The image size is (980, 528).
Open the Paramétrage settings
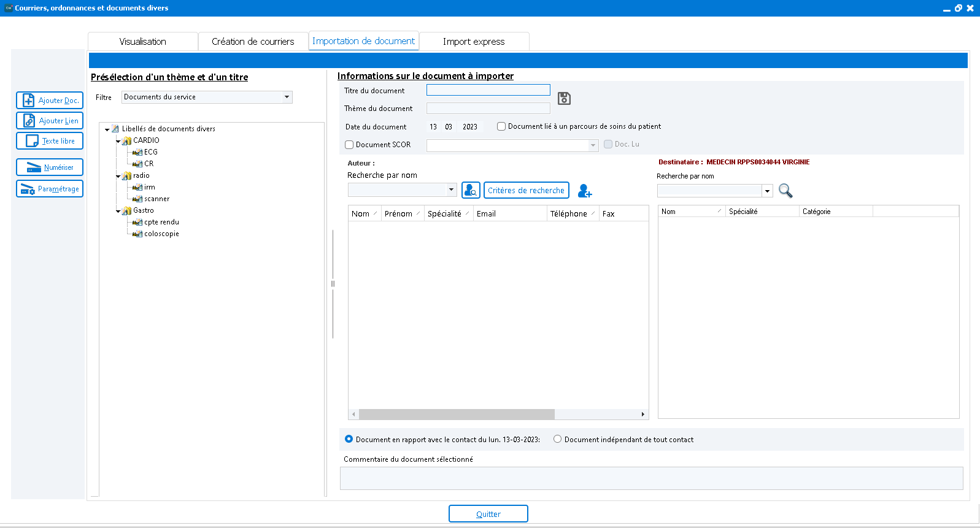(50, 189)
